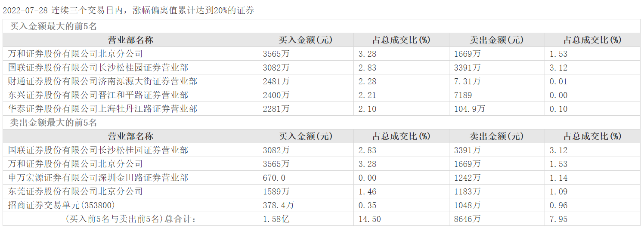Select the 8646万 total sell amount cell
This screenshot has height=228, width=644.
467,219
